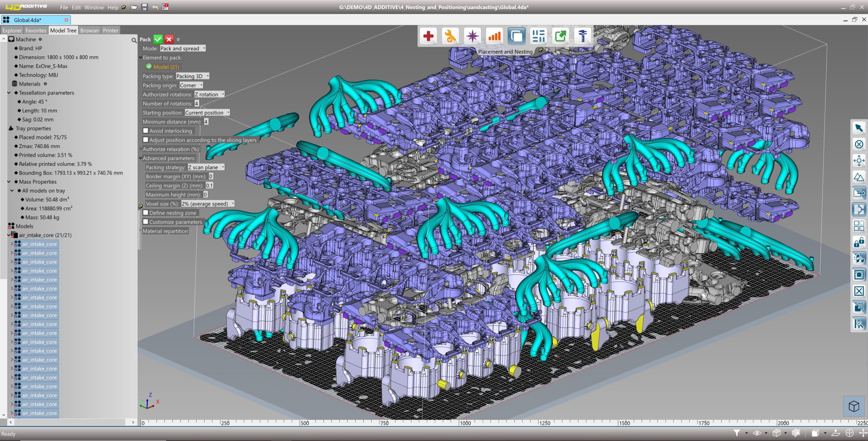Enable the Avoid interlocking checkbox
The image size is (868, 441).
tap(146, 131)
